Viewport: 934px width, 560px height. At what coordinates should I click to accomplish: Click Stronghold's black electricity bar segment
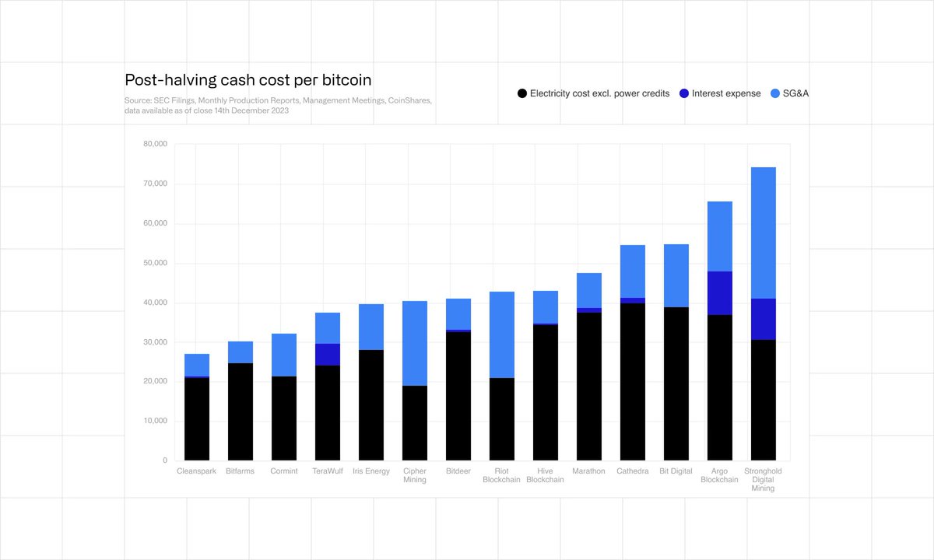764,400
